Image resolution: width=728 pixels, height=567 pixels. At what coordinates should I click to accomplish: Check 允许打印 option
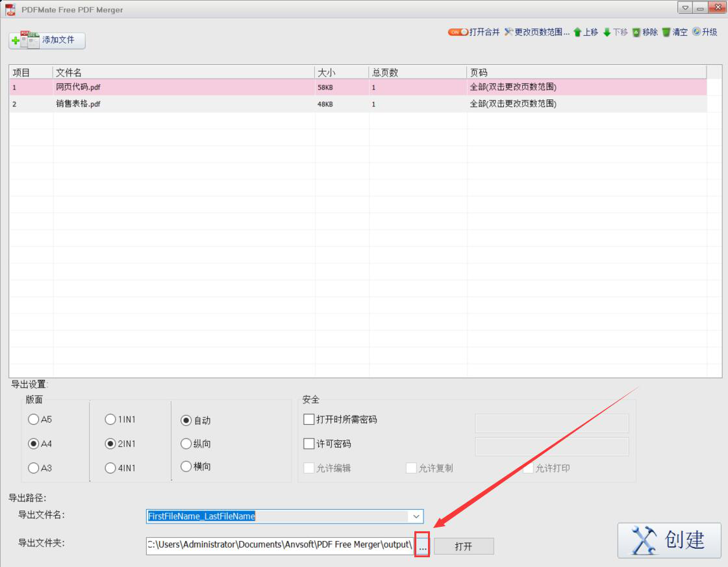(x=528, y=468)
